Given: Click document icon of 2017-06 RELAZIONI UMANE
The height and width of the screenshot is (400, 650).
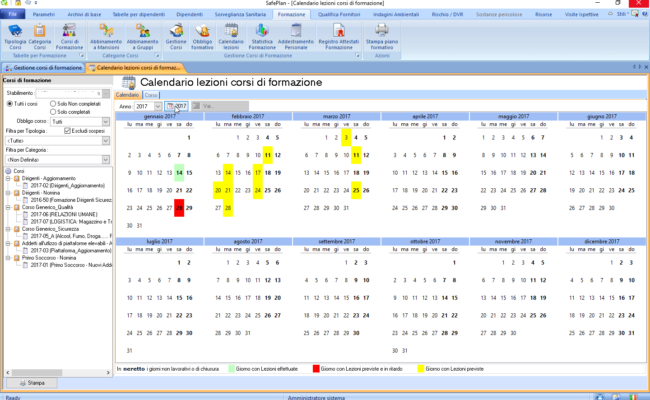Looking at the screenshot, I should (x=26, y=214).
